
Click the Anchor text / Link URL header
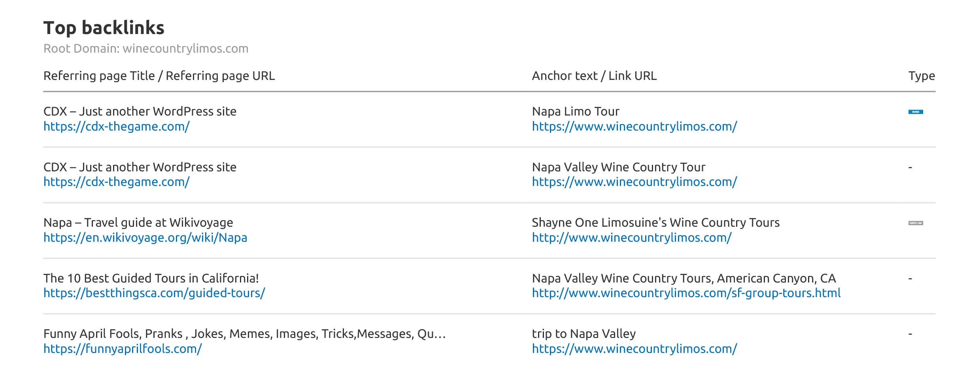pos(594,76)
